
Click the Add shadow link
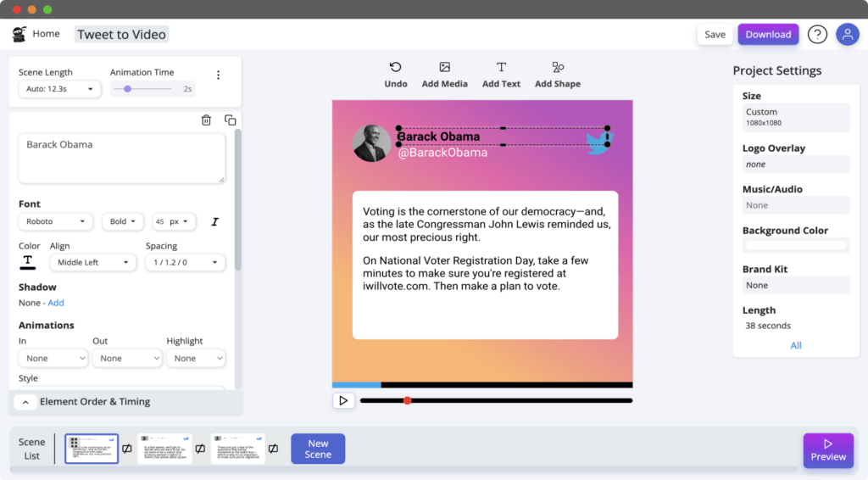55,303
